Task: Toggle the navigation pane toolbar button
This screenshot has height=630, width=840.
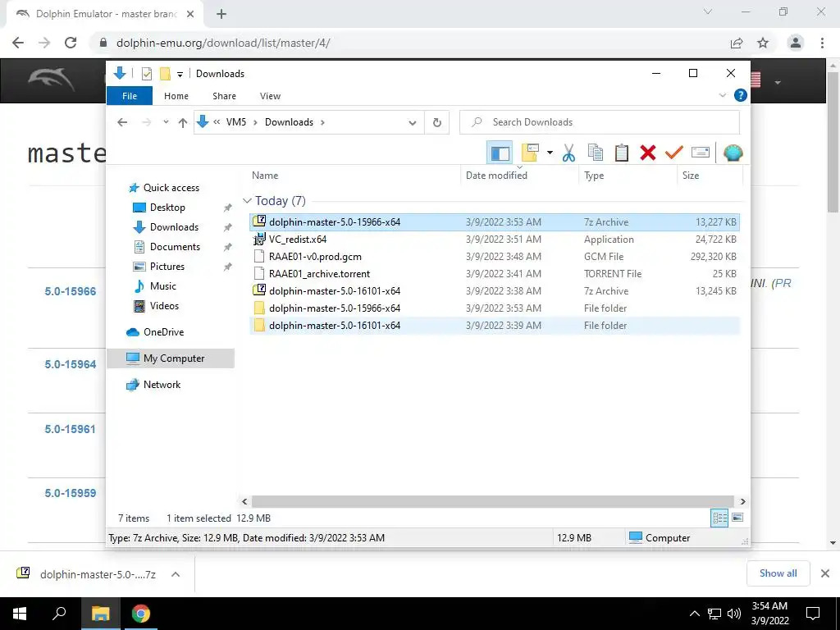Action: click(x=500, y=153)
